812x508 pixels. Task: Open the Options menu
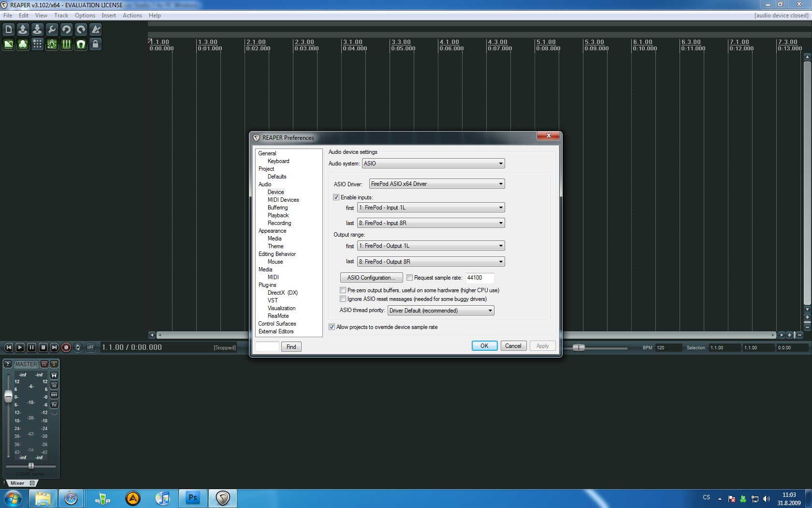pos(85,15)
